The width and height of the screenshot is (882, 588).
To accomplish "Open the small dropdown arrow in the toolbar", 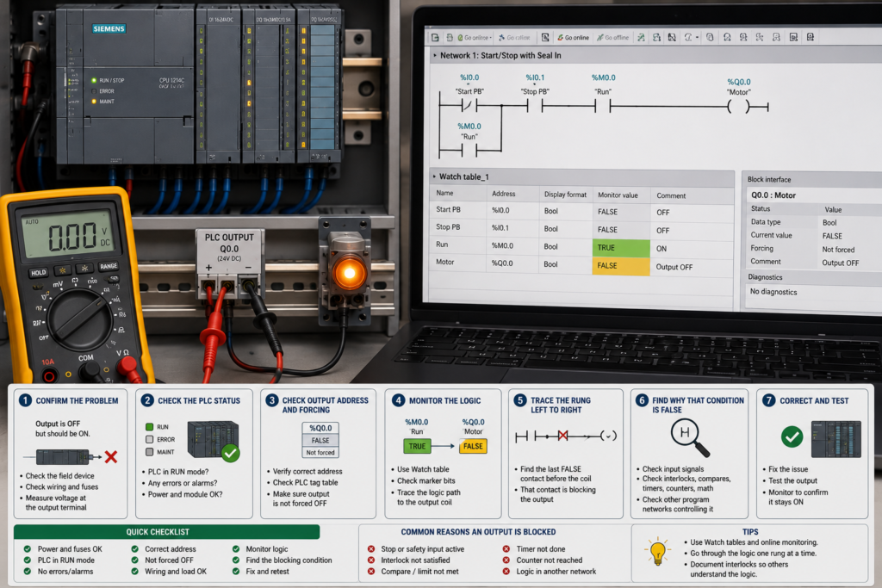I will coord(698,38).
